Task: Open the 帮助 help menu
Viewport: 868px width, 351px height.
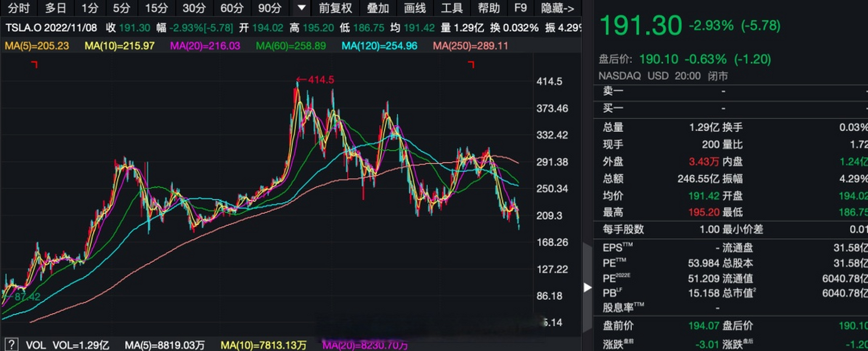Action: click(489, 8)
